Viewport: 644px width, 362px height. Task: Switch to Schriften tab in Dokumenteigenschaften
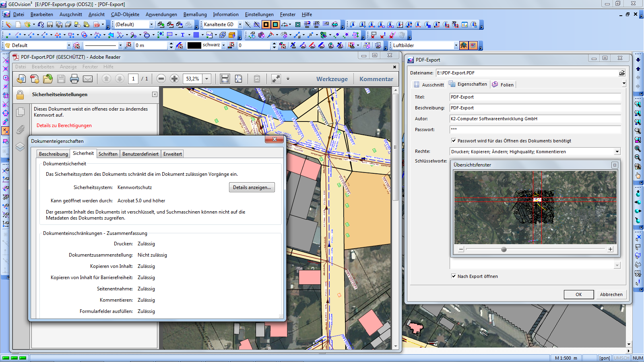tap(108, 154)
